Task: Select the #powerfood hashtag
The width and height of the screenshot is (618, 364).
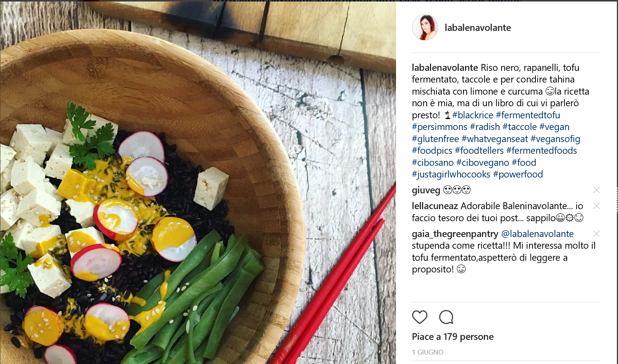Action: [518, 174]
